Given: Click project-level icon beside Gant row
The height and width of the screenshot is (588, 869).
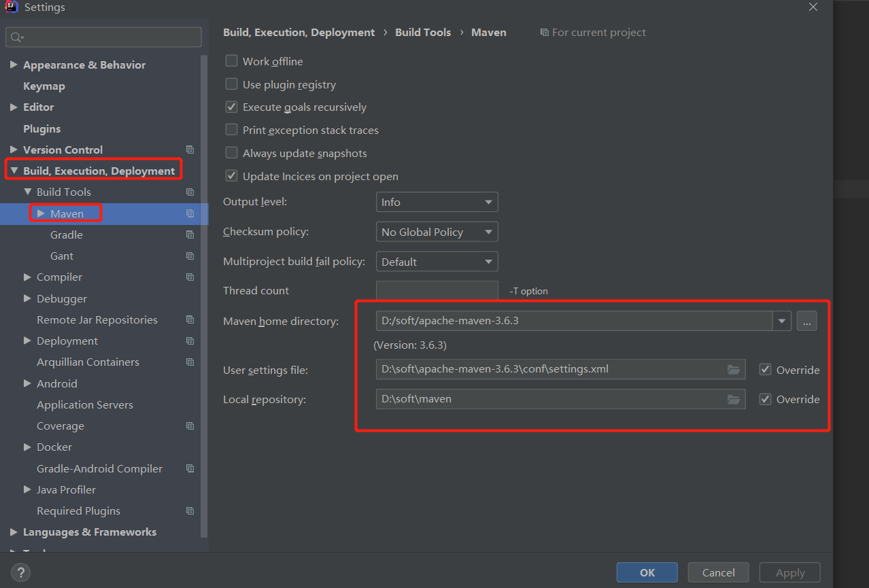Looking at the screenshot, I should pos(190,256).
